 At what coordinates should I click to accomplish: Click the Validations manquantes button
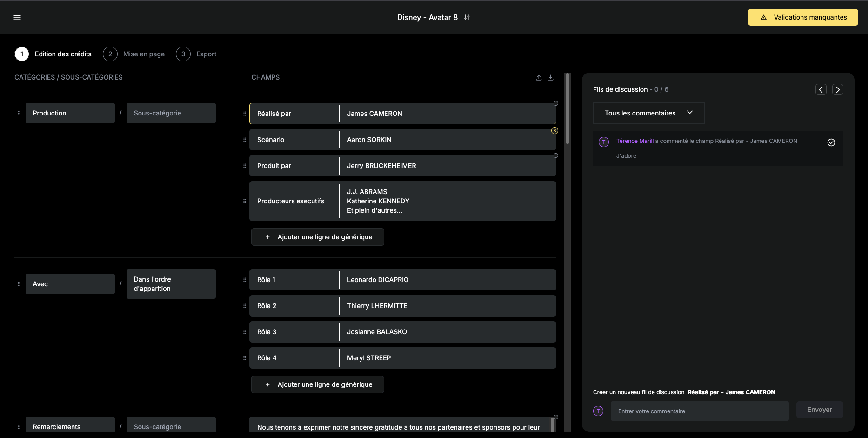click(x=802, y=17)
